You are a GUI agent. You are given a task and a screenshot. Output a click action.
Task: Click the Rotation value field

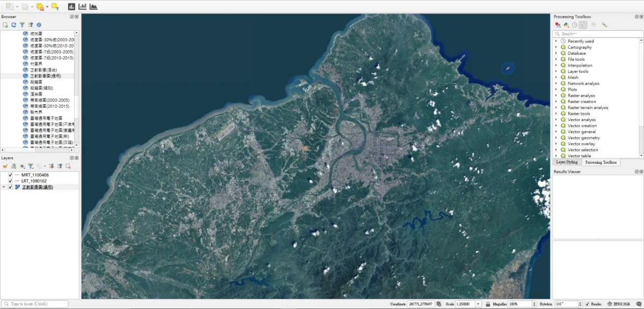pyautogui.click(x=567, y=304)
